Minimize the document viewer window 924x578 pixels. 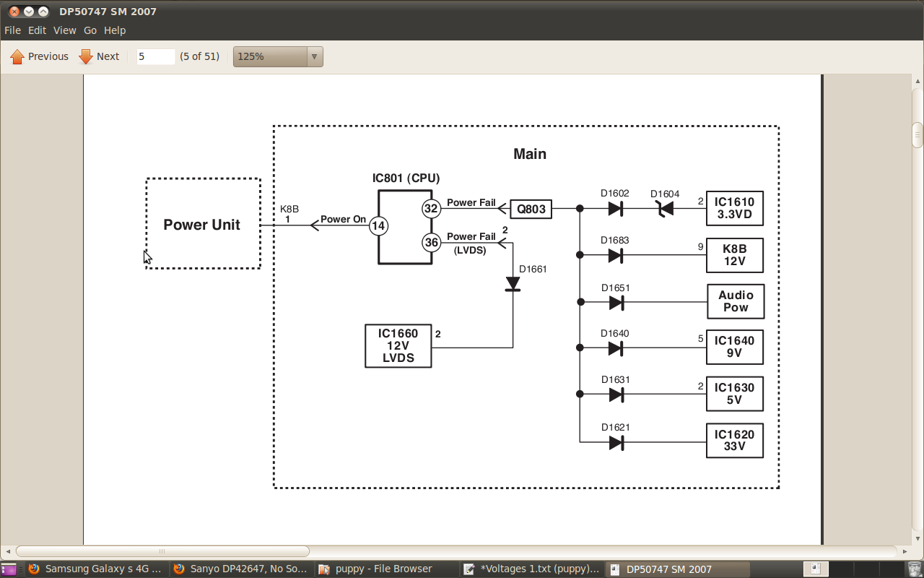(x=29, y=12)
